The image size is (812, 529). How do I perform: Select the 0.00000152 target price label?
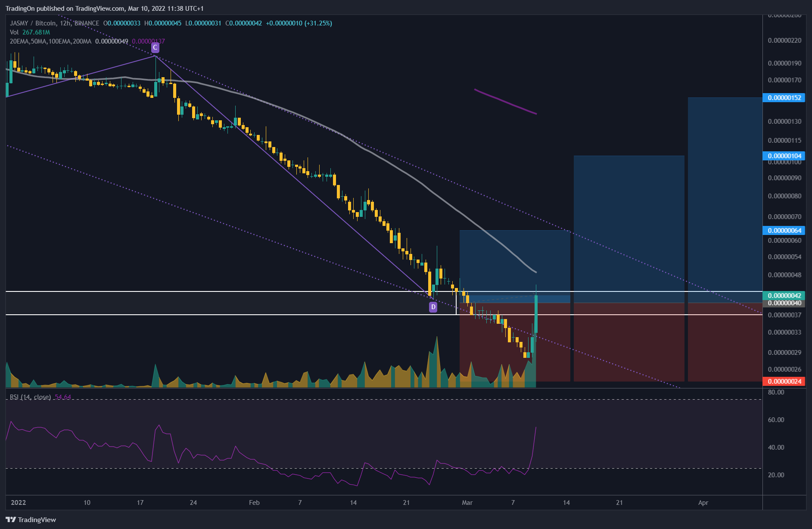[x=784, y=98]
